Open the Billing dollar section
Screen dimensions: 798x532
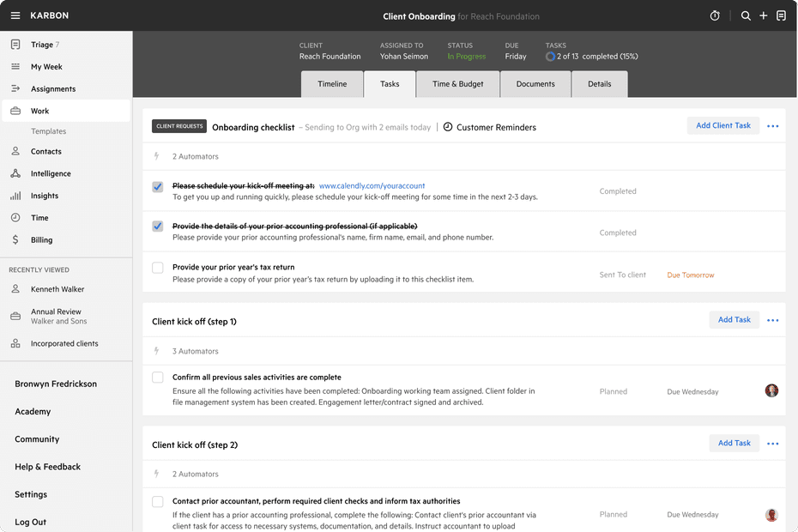[x=38, y=239]
